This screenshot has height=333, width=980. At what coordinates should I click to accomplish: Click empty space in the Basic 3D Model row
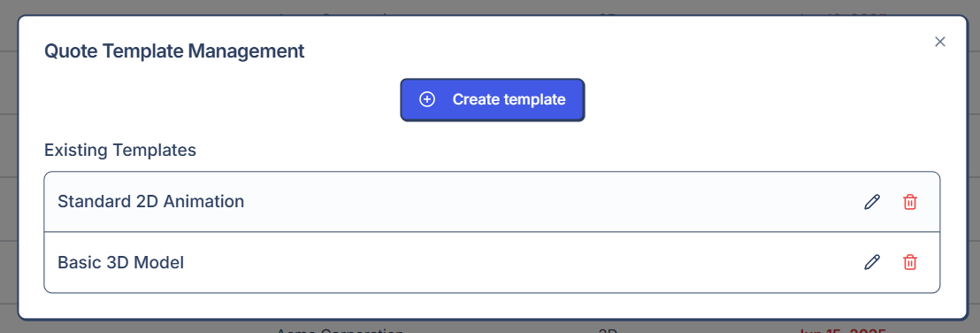pos(525,262)
